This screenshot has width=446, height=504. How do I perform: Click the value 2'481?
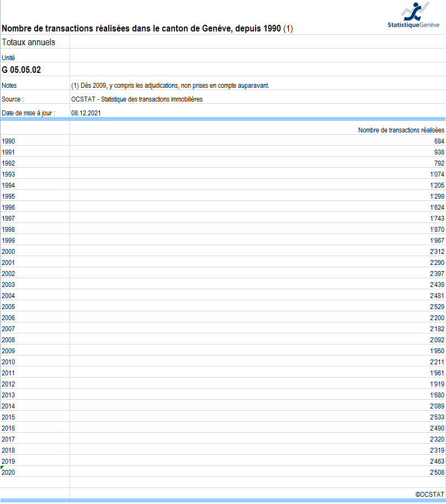pyautogui.click(x=437, y=296)
